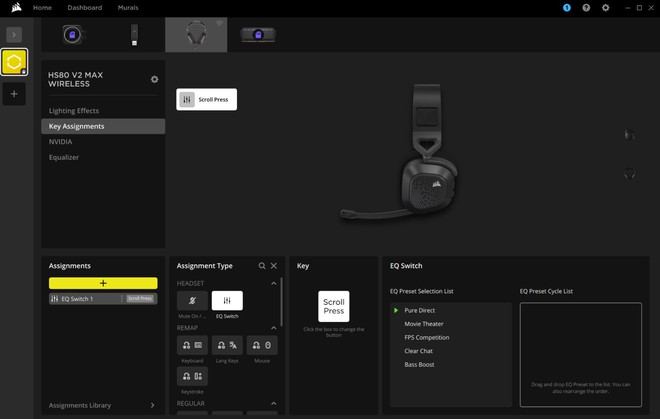Viewport: 660px width, 419px height.
Task: Click the Scroll Press key box
Action: pos(333,306)
